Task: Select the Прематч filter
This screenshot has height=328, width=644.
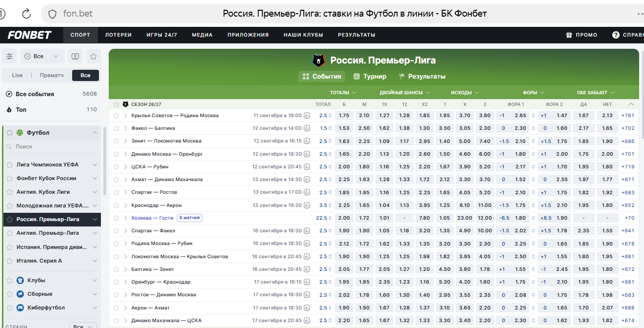Action: 52,75
